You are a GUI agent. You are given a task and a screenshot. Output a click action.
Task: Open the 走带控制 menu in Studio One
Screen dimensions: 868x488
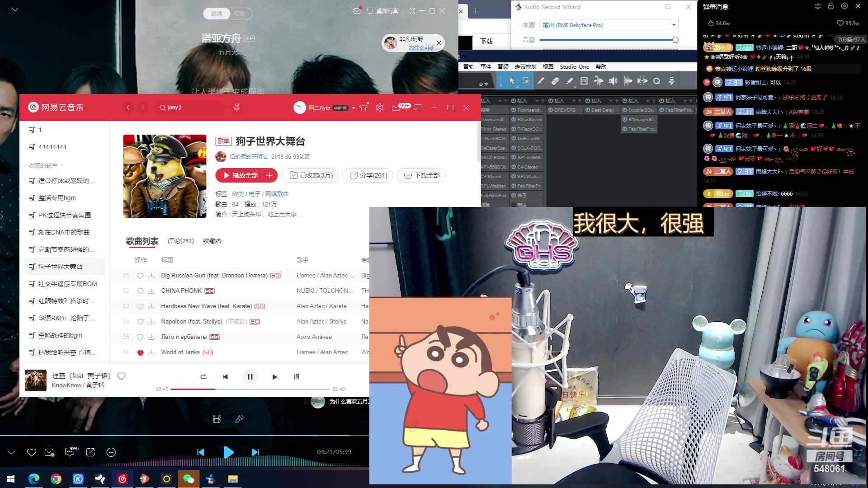(x=525, y=67)
